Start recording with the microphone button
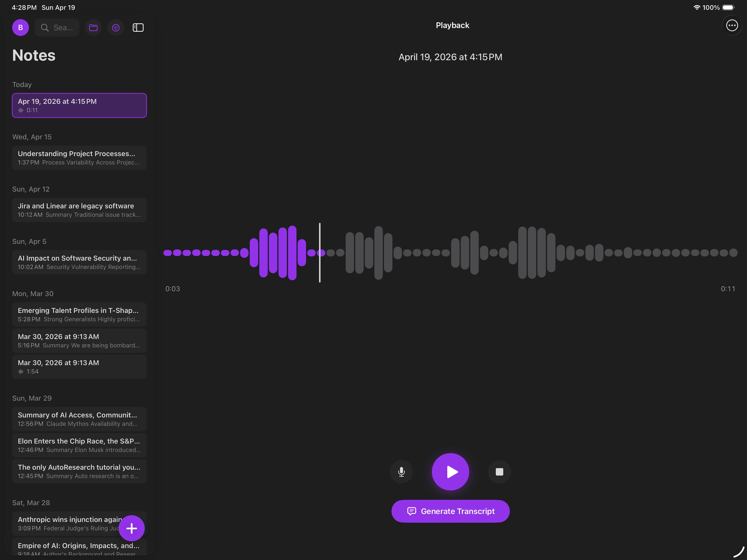Viewport: 747px width, 560px height. tap(401, 472)
